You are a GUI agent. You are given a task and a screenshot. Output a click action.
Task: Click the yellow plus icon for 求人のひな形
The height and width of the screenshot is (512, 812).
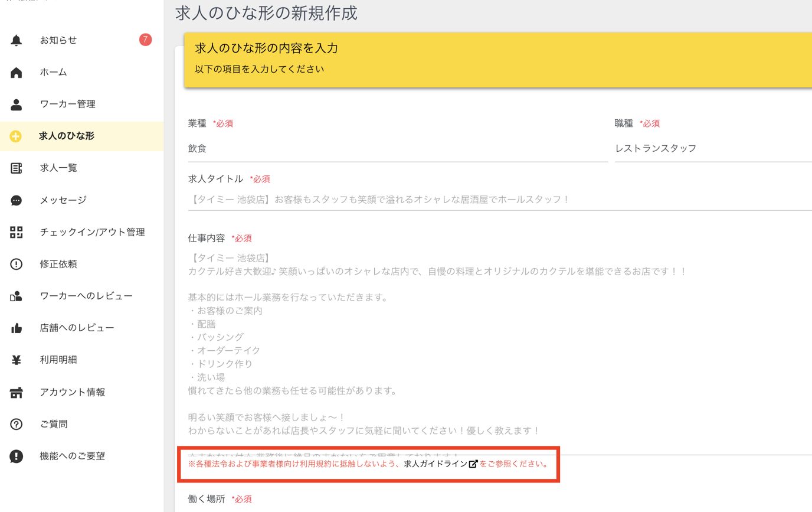point(16,136)
